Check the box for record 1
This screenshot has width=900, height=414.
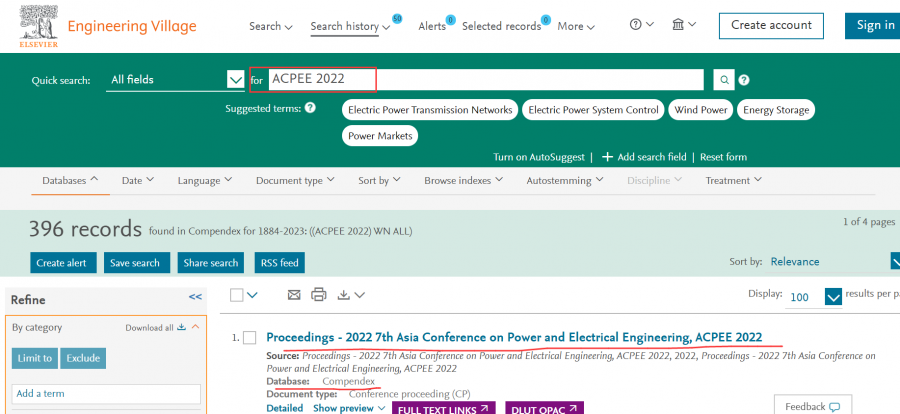250,338
